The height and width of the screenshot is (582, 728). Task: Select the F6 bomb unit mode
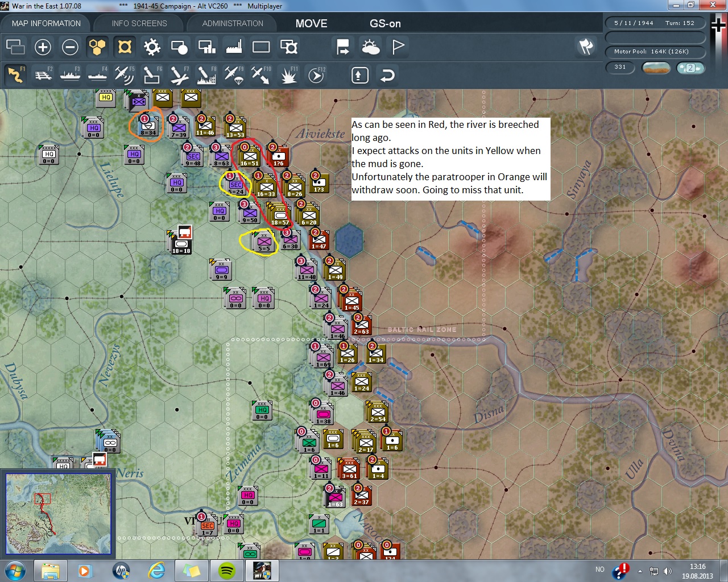(152, 75)
